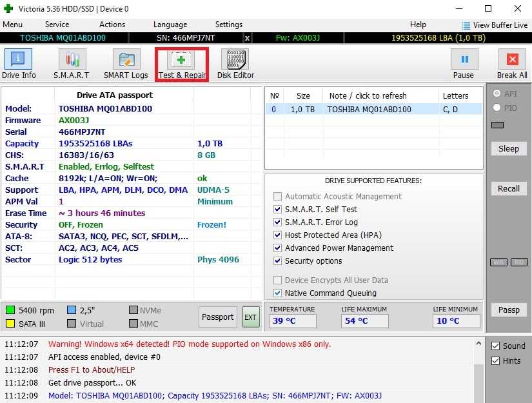The height and width of the screenshot is (403, 532).
Task: Click the blue 2,5" indicator
Action: [71, 310]
